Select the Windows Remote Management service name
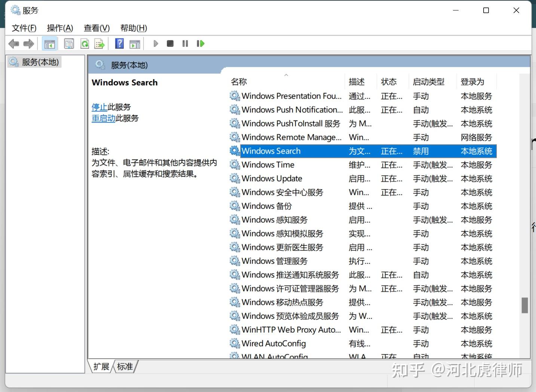Image resolution: width=536 pixels, height=392 pixels. [x=292, y=137]
